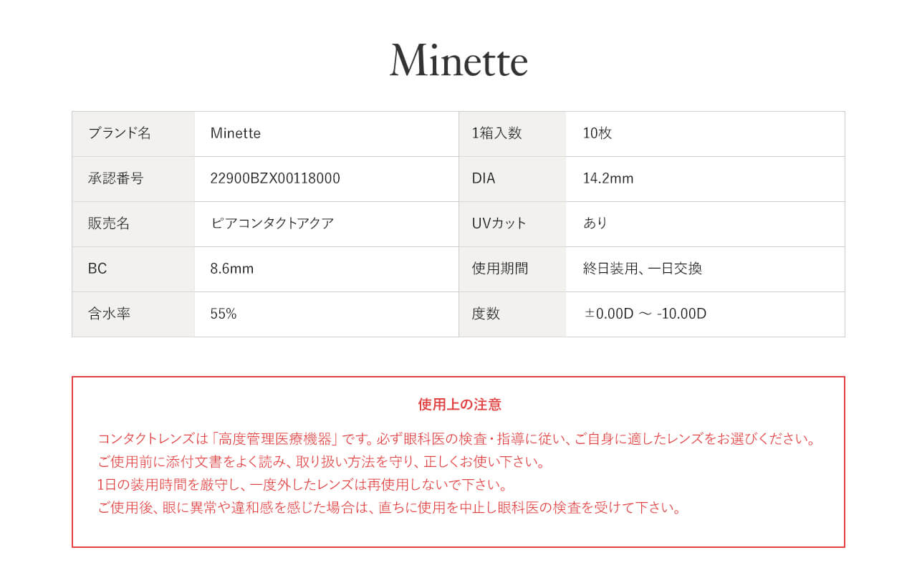Viewport: 917px width, 588px height.
Task: Click the 14.2mm value
Action: (x=608, y=178)
